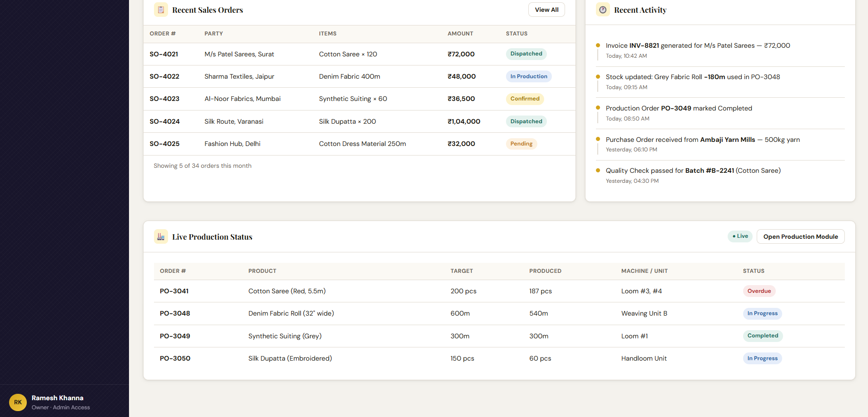Open sales order SO-4025
868x417 pixels.
pyautogui.click(x=164, y=144)
